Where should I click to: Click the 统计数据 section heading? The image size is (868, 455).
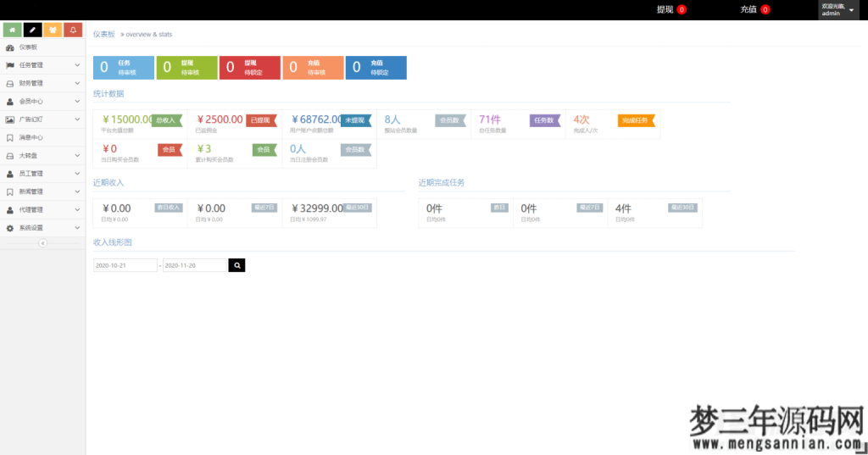click(x=108, y=93)
